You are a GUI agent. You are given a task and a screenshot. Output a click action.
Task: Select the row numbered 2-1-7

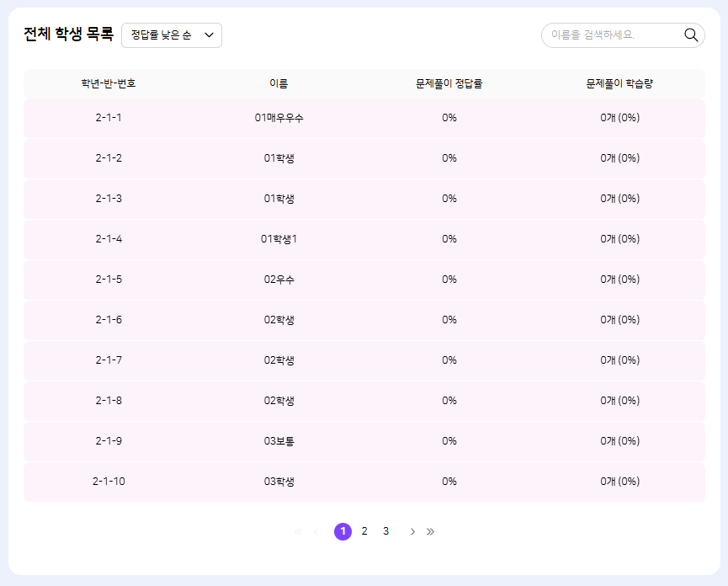tap(109, 360)
